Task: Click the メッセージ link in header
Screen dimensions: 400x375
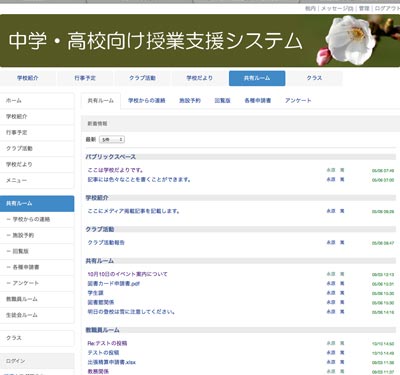Action: (x=337, y=9)
